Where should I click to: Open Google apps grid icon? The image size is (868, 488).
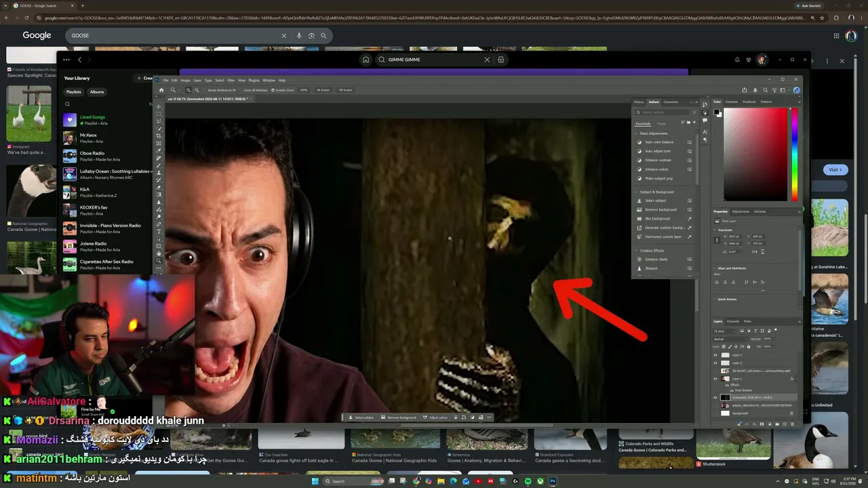coord(837,35)
